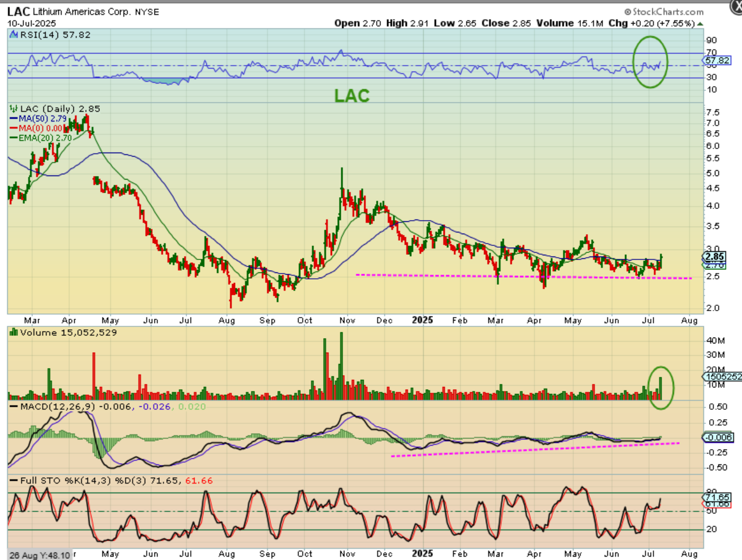Screen dimensions: 742x560
Task: Click the Open 2.70 value in the header
Action: coord(358,23)
